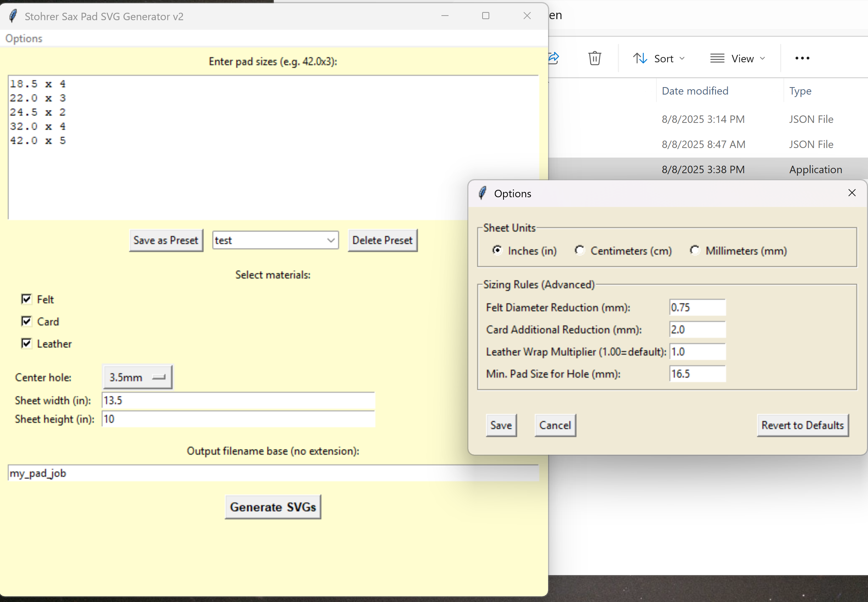Close the Options dialog with X
The image size is (868, 602).
click(852, 193)
